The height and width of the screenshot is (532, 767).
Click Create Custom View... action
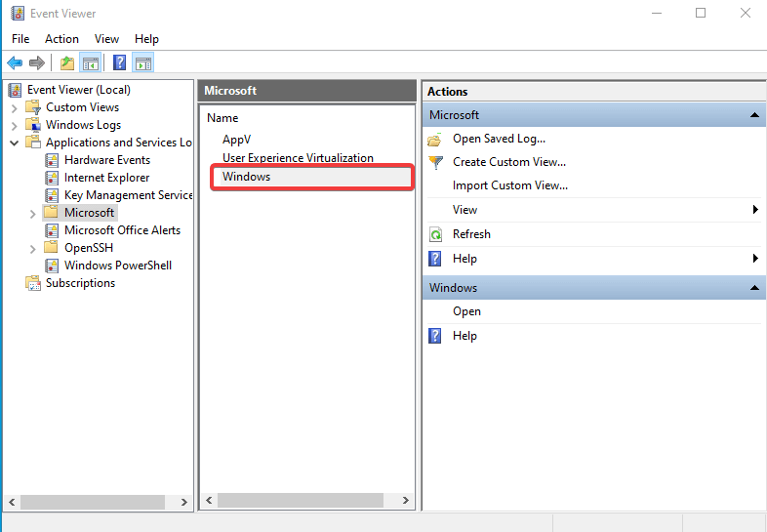pyautogui.click(x=509, y=162)
